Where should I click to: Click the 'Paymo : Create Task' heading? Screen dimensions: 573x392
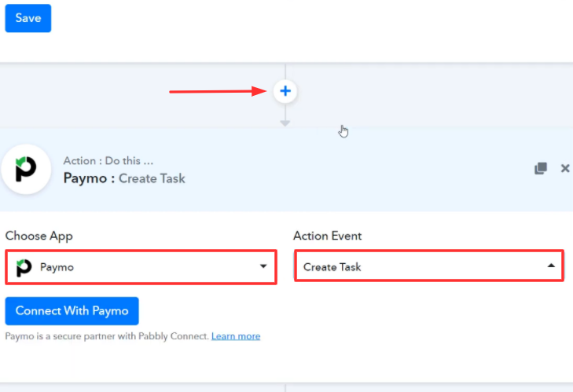124,178
